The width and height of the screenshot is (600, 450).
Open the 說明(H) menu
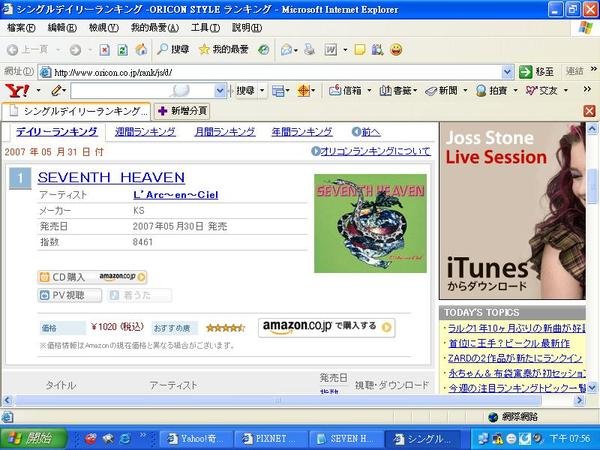(247, 28)
